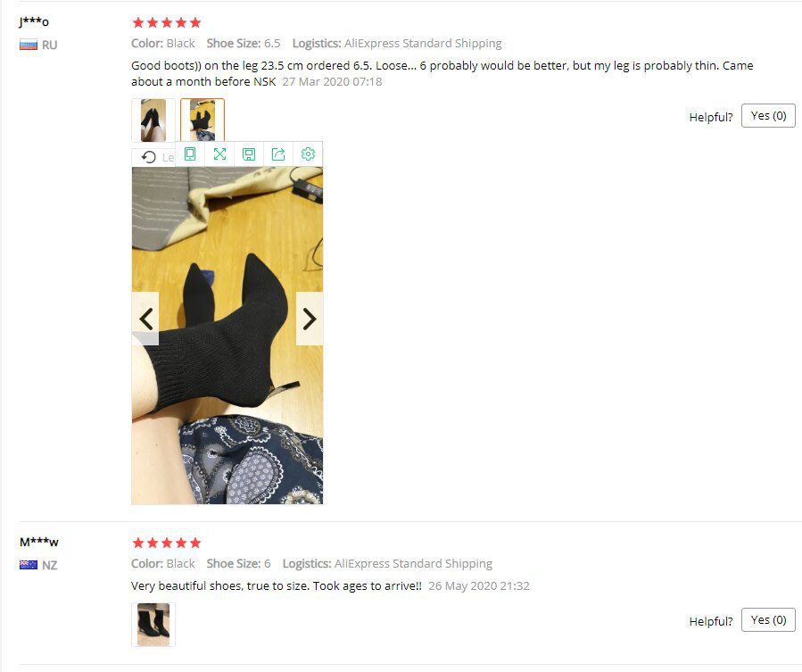Screen dimensions: 802x672
Task: Click the enlarged black sock boot photo
Action: point(227,336)
